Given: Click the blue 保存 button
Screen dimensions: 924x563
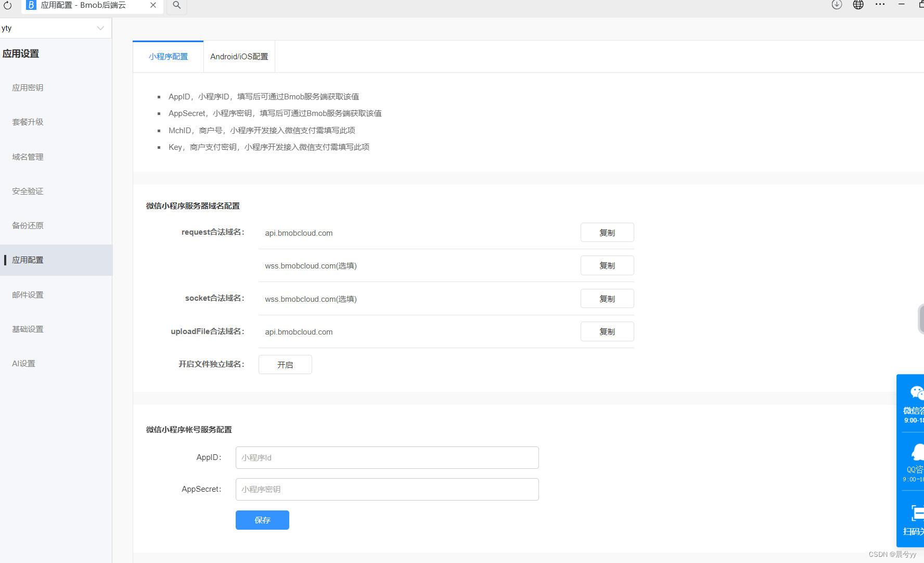Looking at the screenshot, I should 262,520.
